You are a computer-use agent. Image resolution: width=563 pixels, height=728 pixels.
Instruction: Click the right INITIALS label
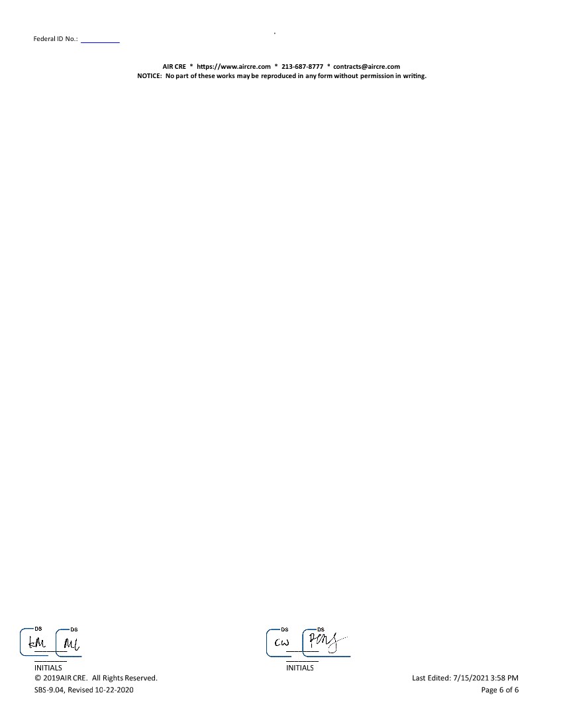(x=300, y=668)
